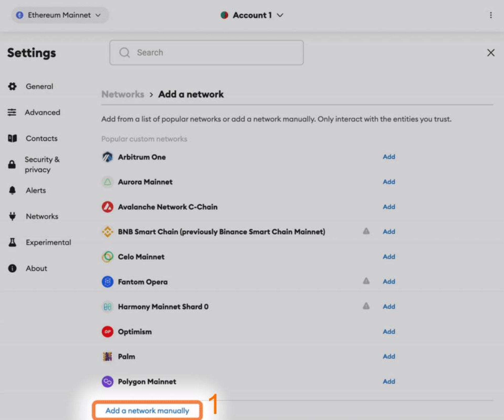Add the Aurora Mainnet network
This screenshot has width=504, height=420.
pyautogui.click(x=389, y=182)
